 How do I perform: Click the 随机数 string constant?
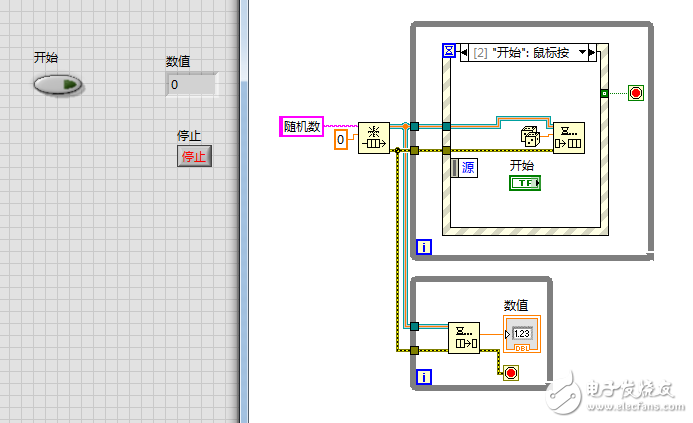pos(301,126)
